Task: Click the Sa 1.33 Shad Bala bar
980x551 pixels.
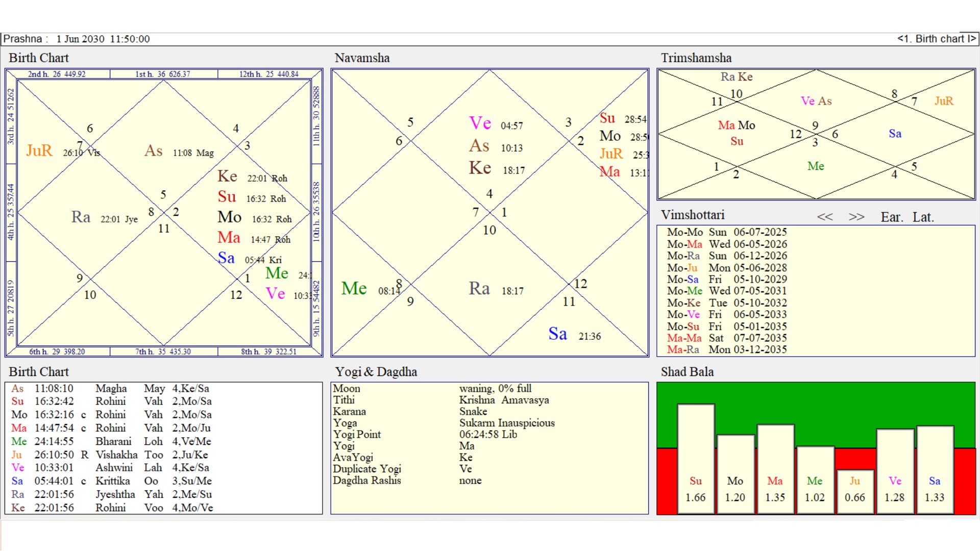Action: pos(935,469)
